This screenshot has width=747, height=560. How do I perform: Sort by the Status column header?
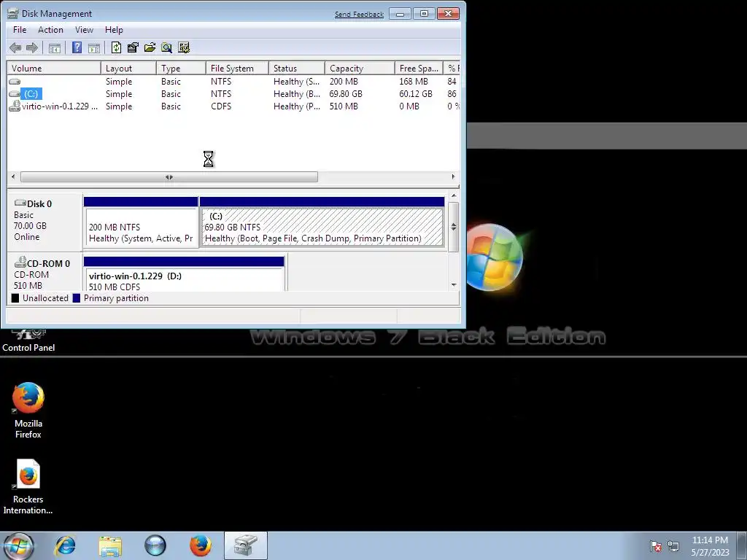297,68
